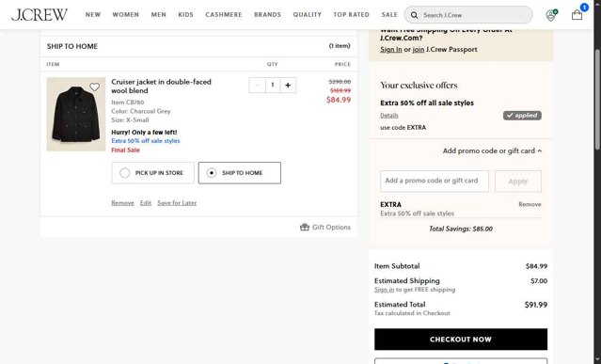Screen dimensions: 601x364
Task: Click the page vertical scrollbar
Action: pyautogui.click(x=597, y=100)
